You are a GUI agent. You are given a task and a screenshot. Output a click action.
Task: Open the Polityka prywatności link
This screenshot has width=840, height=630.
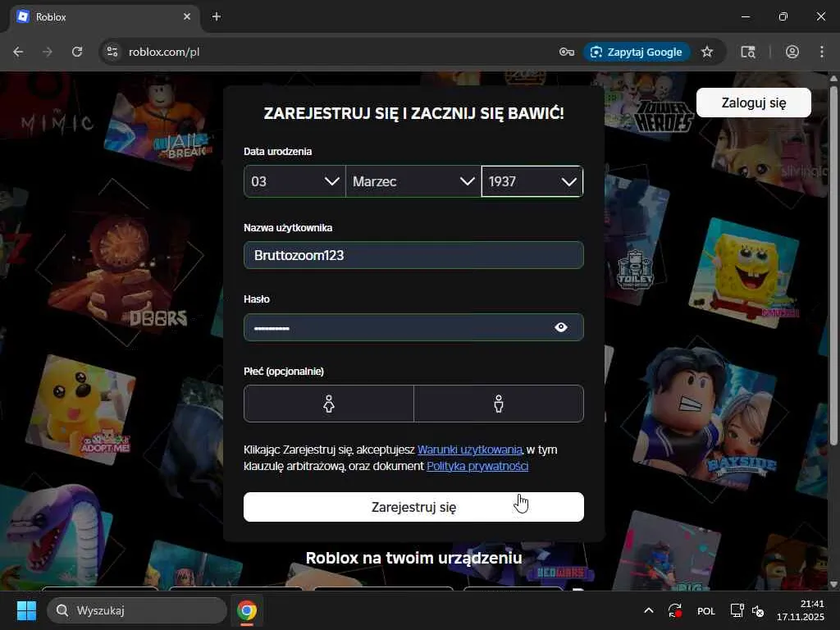(477, 466)
